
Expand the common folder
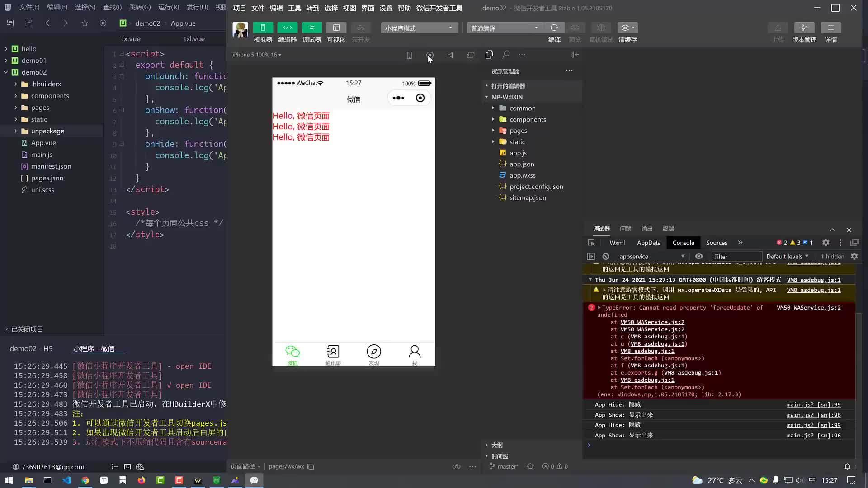click(x=522, y=108)
